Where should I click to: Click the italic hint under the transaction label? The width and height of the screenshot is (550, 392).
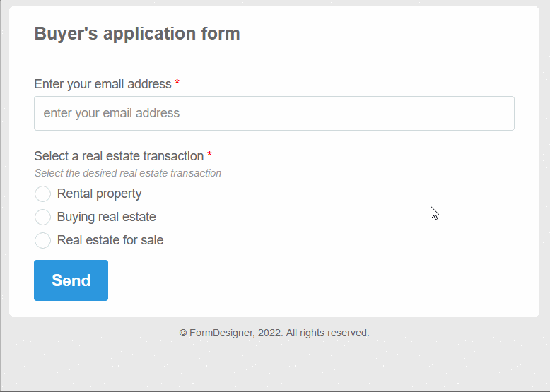click(x=127, y=173)
